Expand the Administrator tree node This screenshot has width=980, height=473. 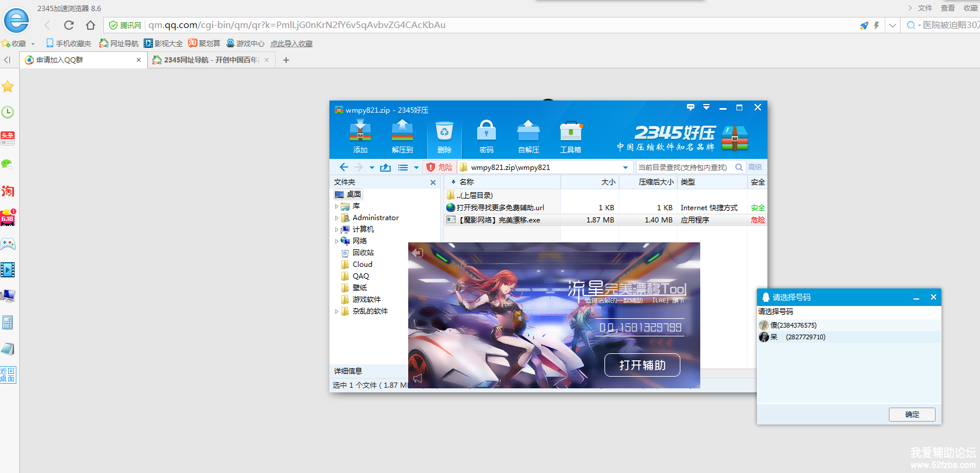coord(336,218)
